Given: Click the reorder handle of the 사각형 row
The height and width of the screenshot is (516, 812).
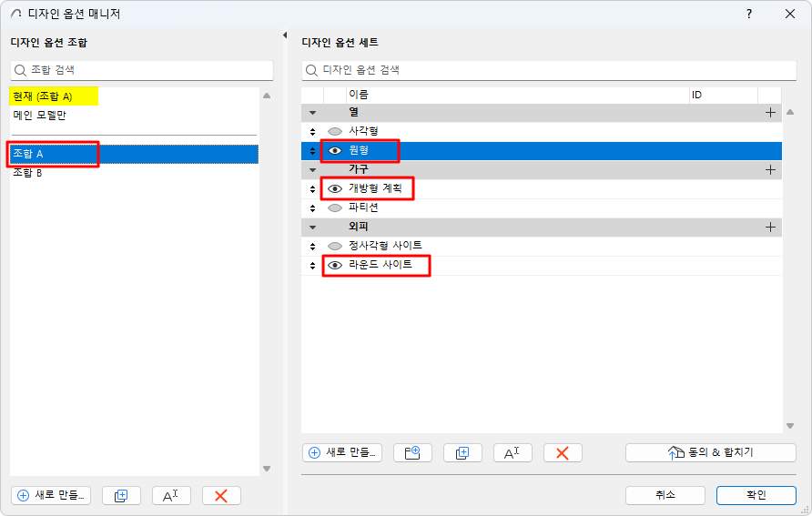Looking at the screenshot, I should 312,131.
